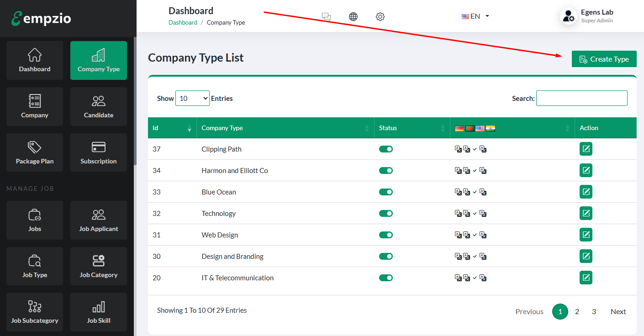Click the chat messages icon in header
The height and width of the screenshot is (336, 644).
coord(326,16)
